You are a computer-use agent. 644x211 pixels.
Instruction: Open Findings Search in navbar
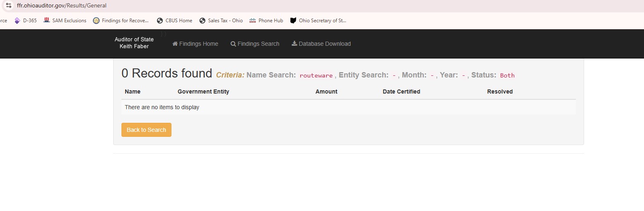[x=255, y=44]
